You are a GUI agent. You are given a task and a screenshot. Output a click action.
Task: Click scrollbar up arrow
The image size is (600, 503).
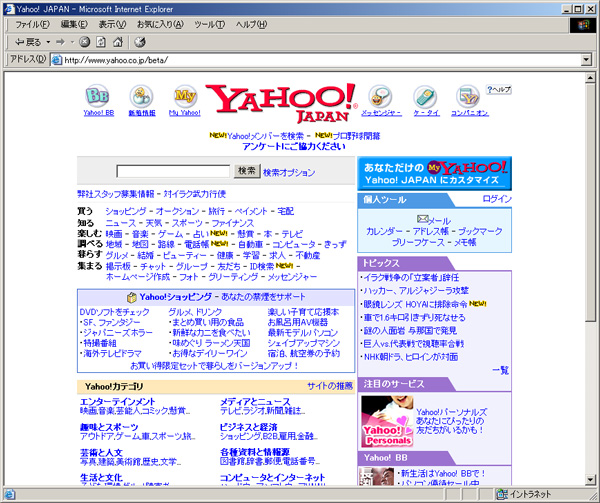click(590, 78)
